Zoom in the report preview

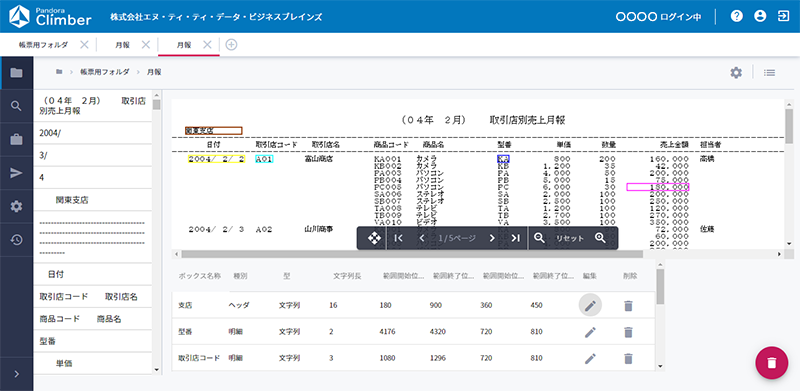(x=600, y=238)
